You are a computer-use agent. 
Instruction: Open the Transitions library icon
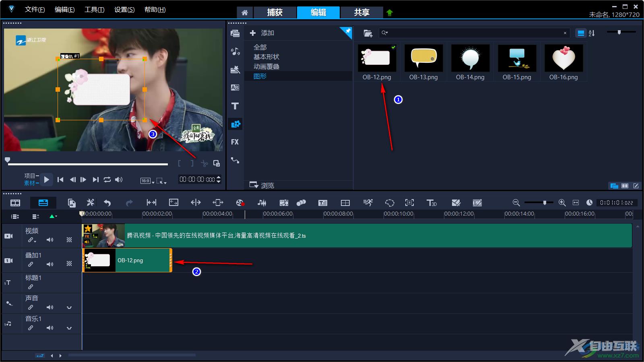click(x=235, y=70)
